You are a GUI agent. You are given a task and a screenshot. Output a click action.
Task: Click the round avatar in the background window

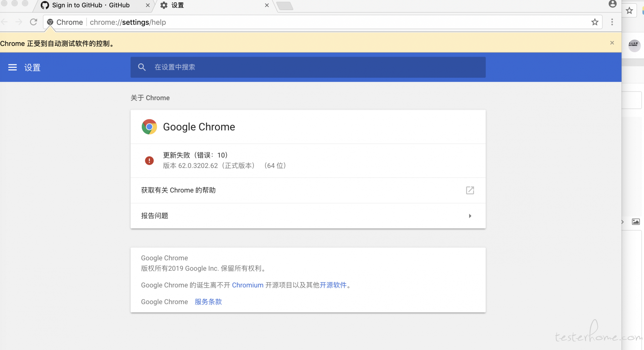pos(634,45)
